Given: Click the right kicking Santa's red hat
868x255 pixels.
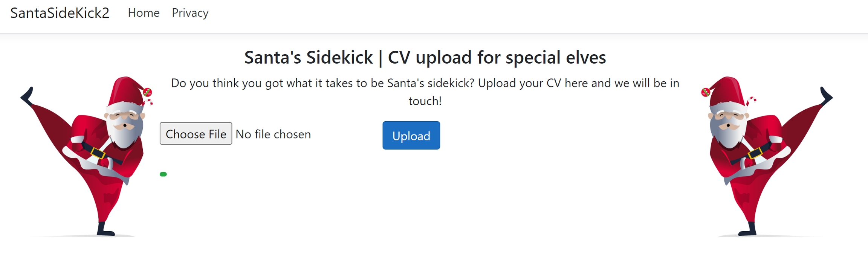Looking at the screenshot, I should [x=728, y=90].
